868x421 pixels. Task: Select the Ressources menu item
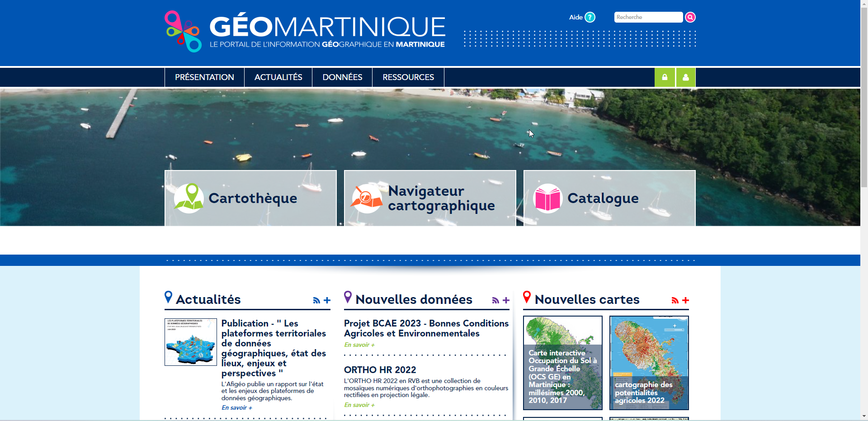pyautogui.click(x=408, y=77)
